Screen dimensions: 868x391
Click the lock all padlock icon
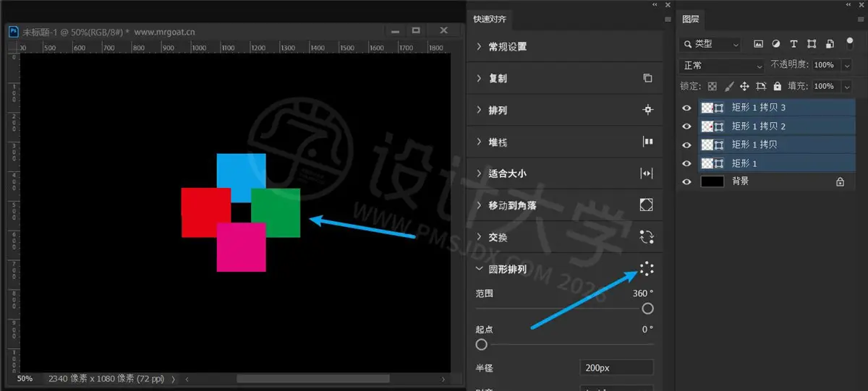(x=777, y=85)
